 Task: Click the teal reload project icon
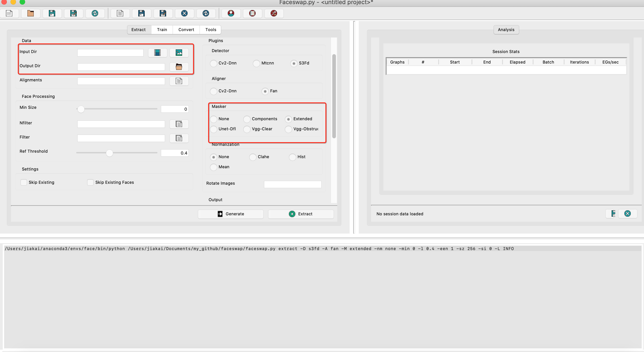click(x=95, y=13)
